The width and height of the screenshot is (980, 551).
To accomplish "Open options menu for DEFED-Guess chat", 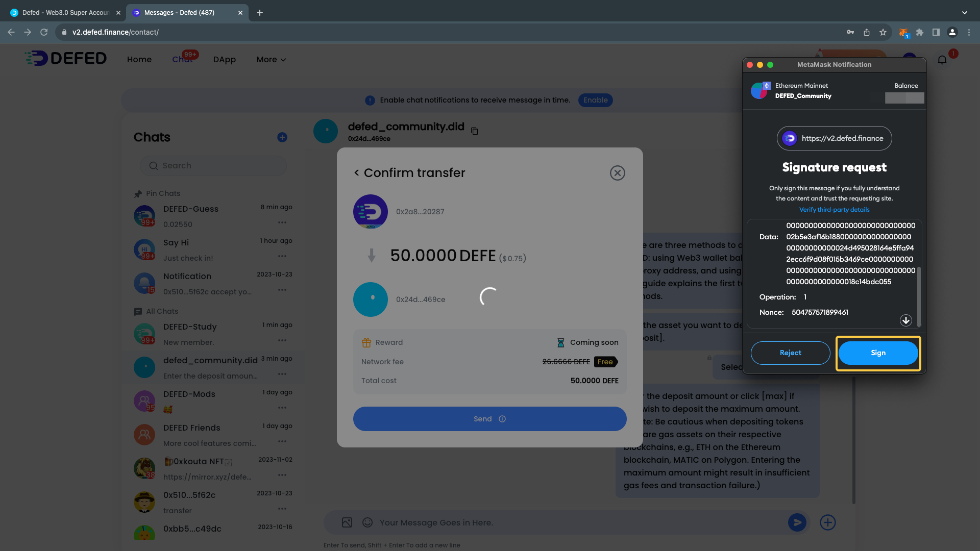I will pyautogui.click(x=282, y=222).
